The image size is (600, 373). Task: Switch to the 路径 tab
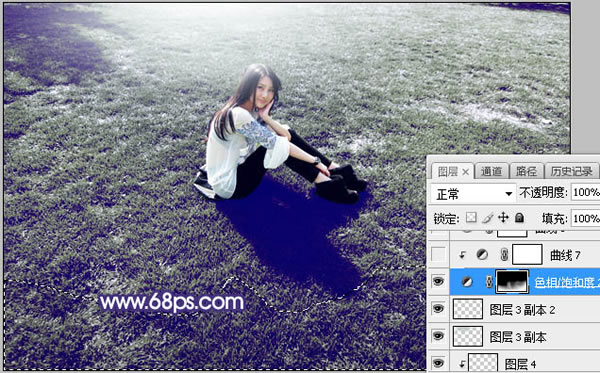pos(527,171)
